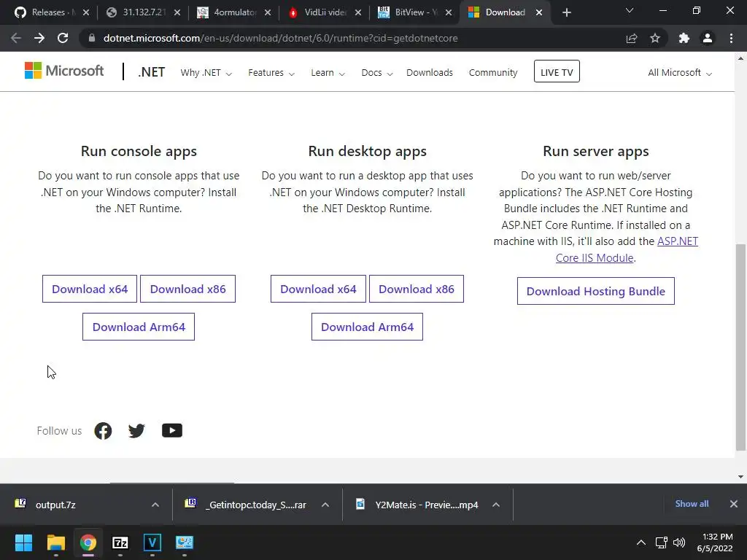This screenshot has width=747, height=560.
Task: Open the Downloads nav item
Action: point(429,73)
